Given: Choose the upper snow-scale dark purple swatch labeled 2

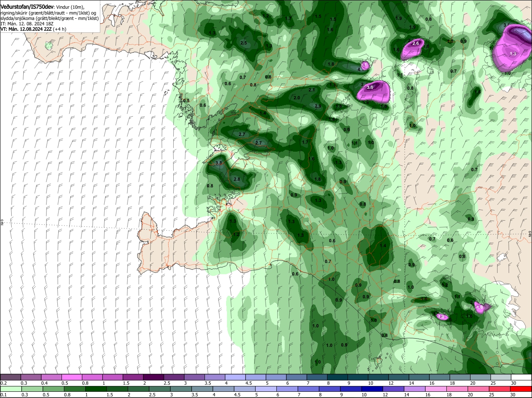Looking at the screenshot, I should [x=154, y=377].
